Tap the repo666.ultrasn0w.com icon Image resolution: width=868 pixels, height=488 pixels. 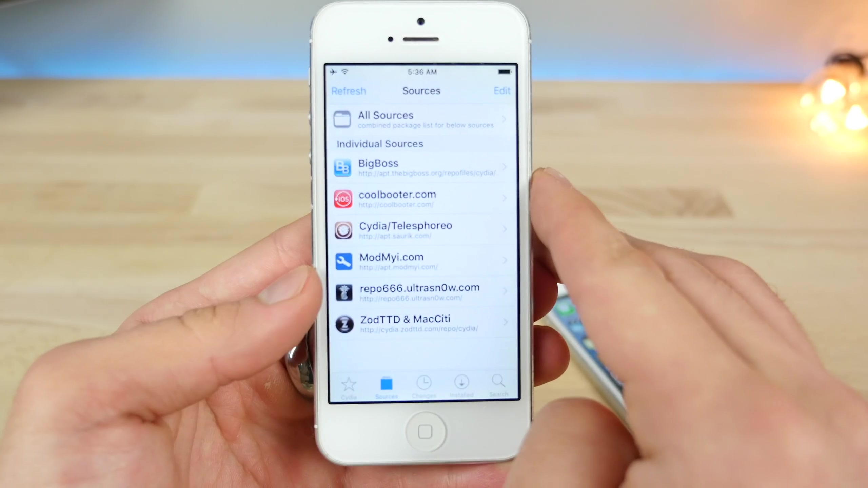(343, 291)
